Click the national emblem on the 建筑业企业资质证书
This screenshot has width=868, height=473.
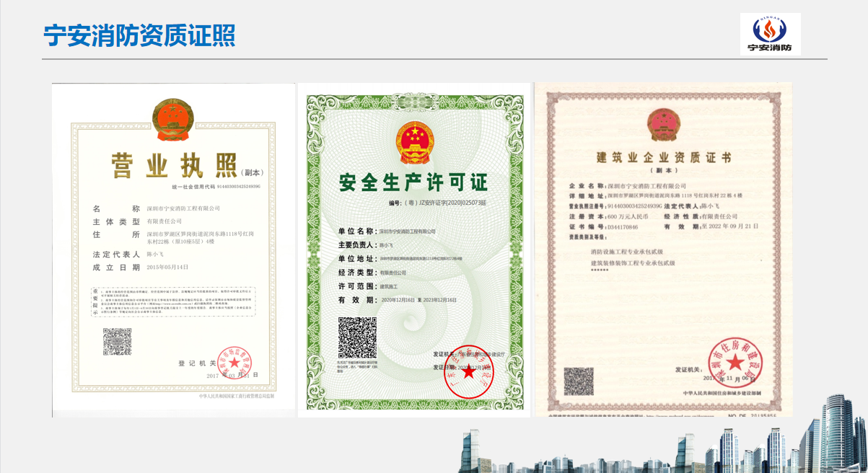tap(663, 125)
